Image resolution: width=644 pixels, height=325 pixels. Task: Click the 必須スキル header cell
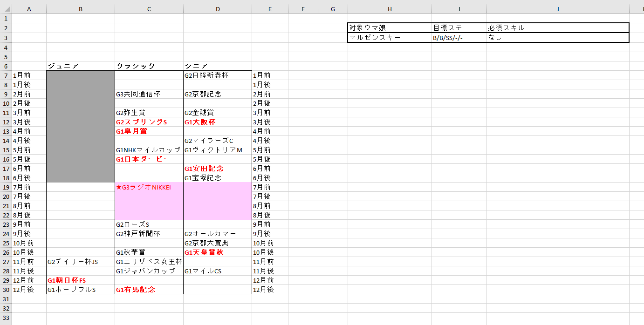pyautogui.click(x=557, y=28)
